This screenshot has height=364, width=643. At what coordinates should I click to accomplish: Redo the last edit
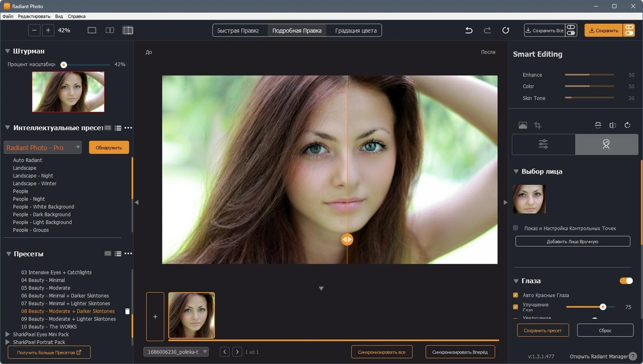[487, 31]
